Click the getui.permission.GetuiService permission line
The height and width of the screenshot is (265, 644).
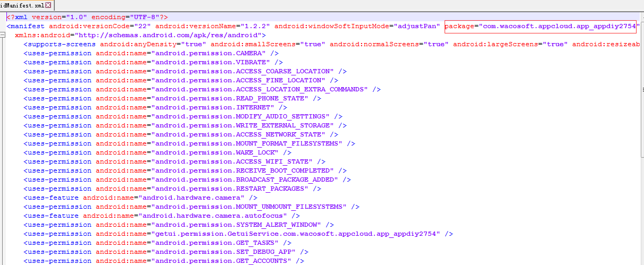(238, 234)
